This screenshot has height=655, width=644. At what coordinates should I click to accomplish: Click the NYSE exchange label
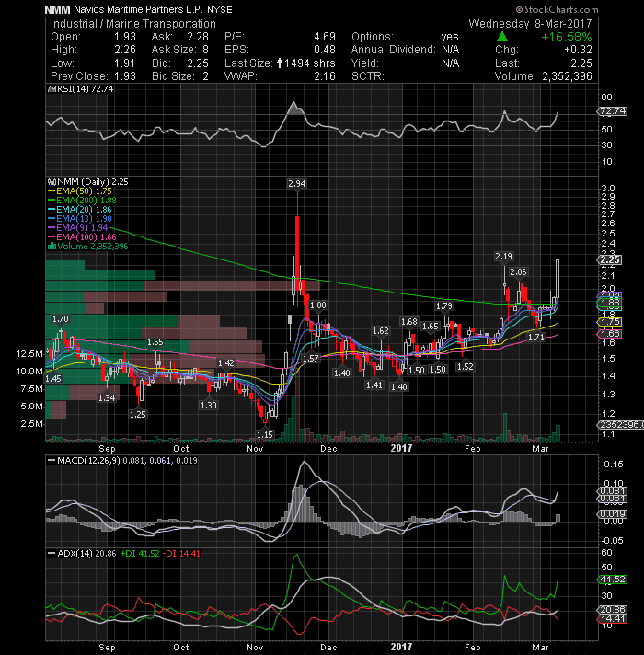220,9
